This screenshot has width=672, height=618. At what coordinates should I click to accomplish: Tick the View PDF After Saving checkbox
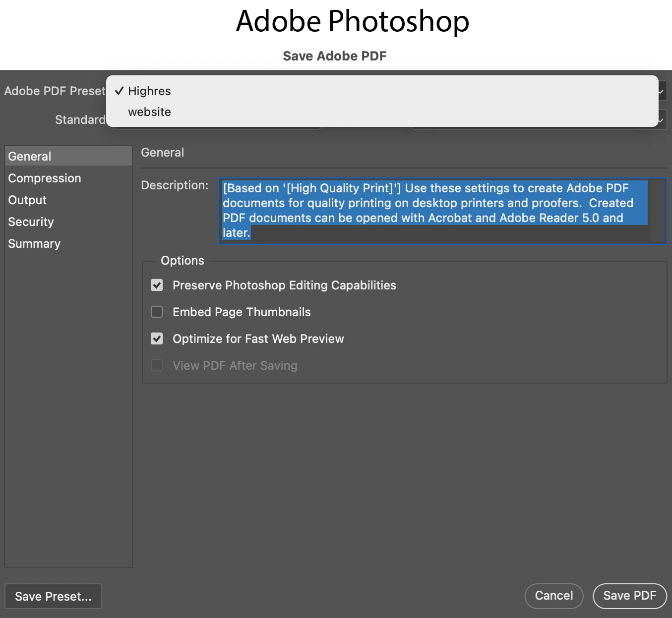point(157,365)
